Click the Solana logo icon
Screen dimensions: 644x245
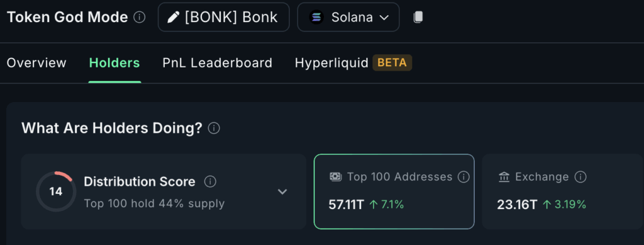[316, 17]
